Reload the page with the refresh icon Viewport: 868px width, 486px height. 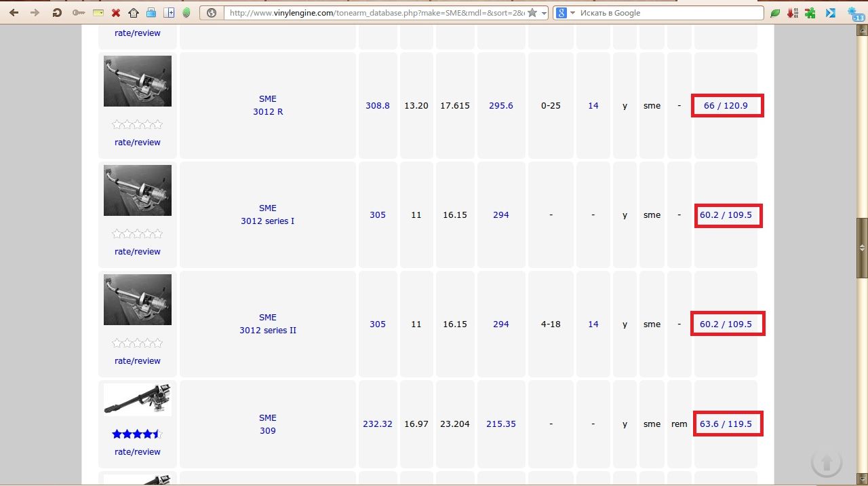(x=57, y=13)
